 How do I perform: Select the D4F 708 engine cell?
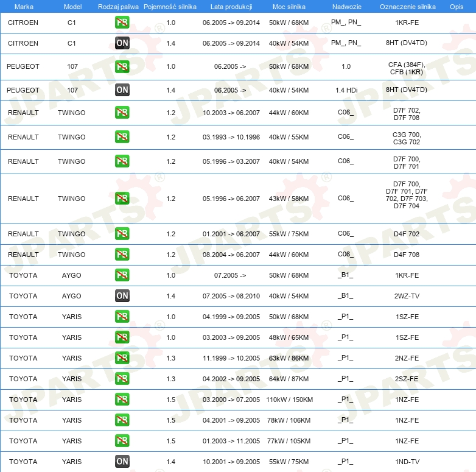tap(407, 255)
